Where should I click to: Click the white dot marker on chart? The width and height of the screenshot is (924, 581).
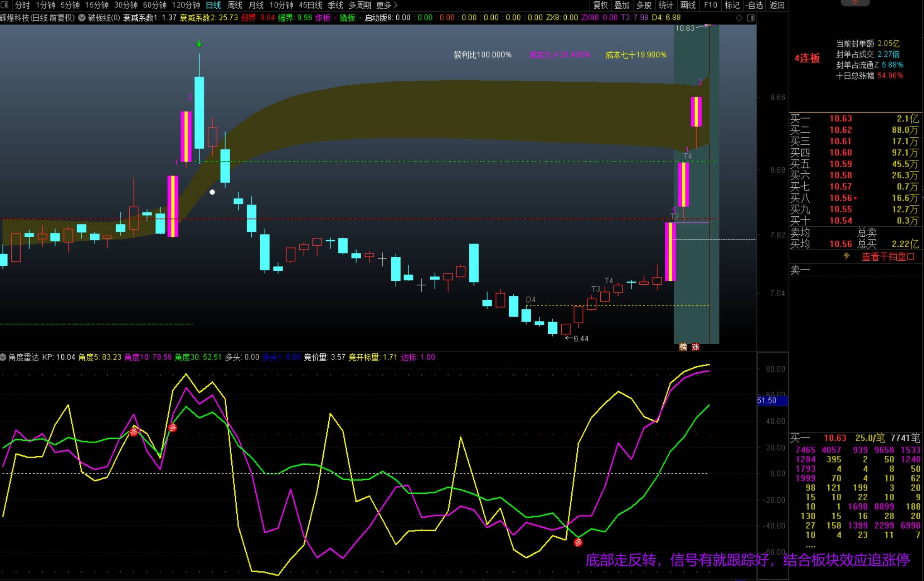pos(212,192)
